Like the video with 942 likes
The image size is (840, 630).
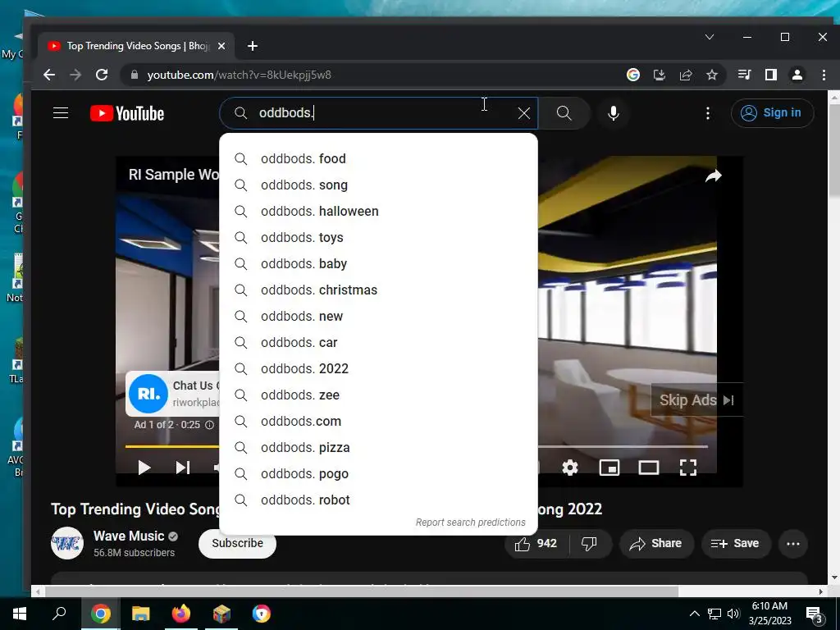(536, 544)
